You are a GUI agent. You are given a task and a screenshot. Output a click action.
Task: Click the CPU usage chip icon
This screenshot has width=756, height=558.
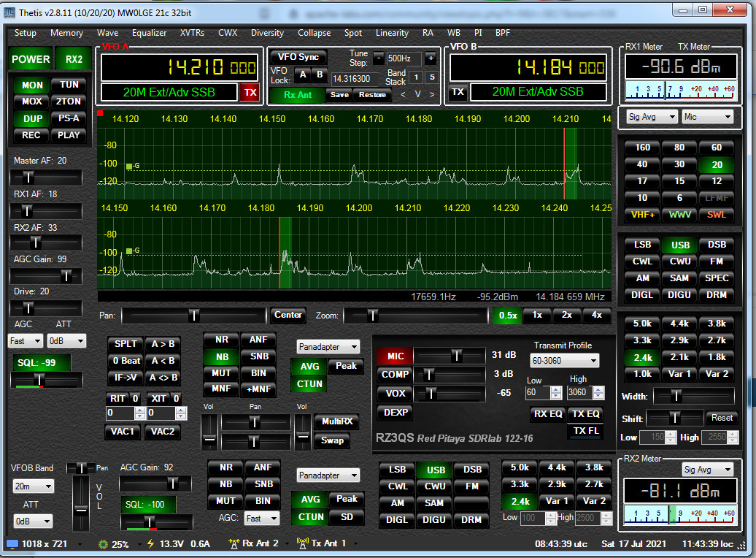click(103, 544)
